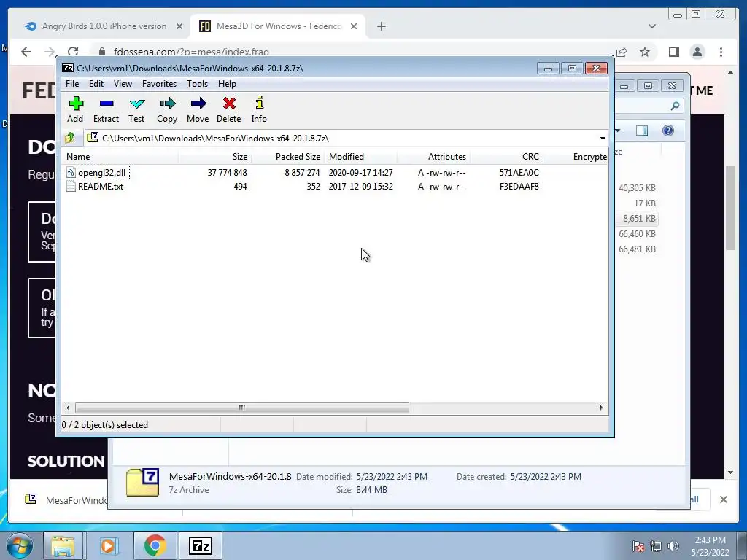Toggle the Explorer preview pane icon

point(642,131)
